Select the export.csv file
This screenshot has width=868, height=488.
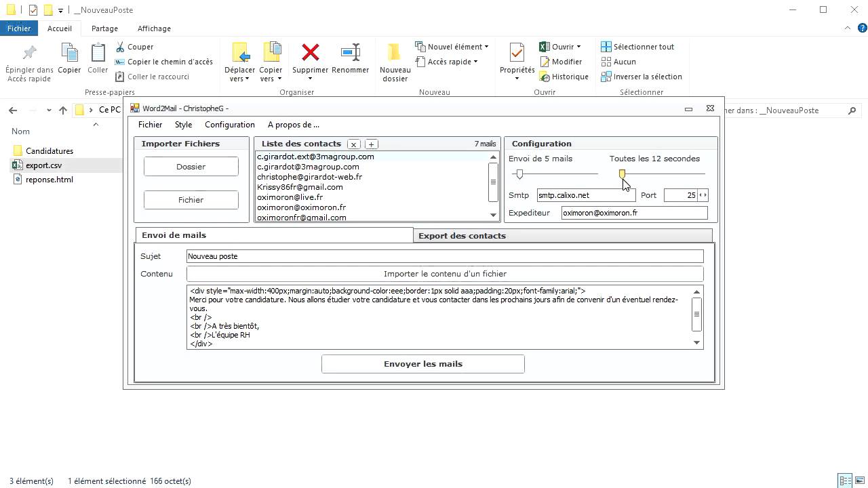43,165
